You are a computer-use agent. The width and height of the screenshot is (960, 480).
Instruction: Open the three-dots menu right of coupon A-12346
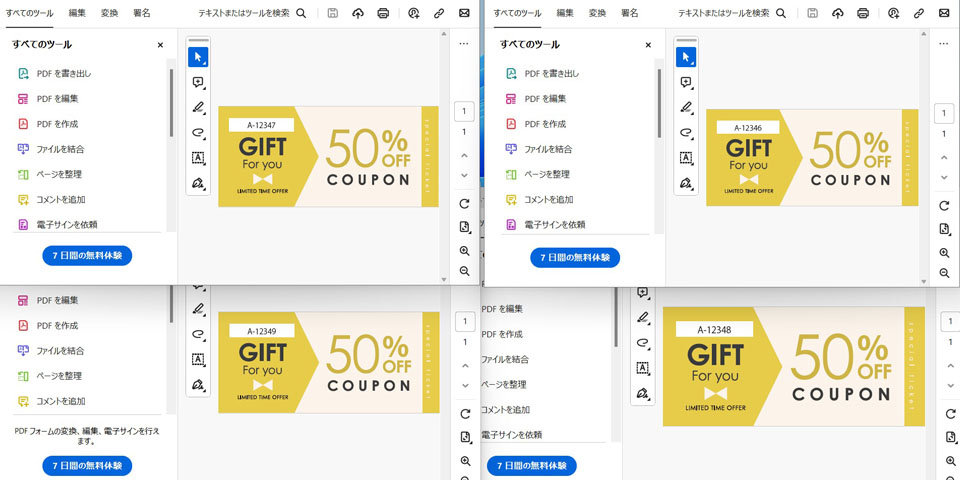click(x=944, y=44)
